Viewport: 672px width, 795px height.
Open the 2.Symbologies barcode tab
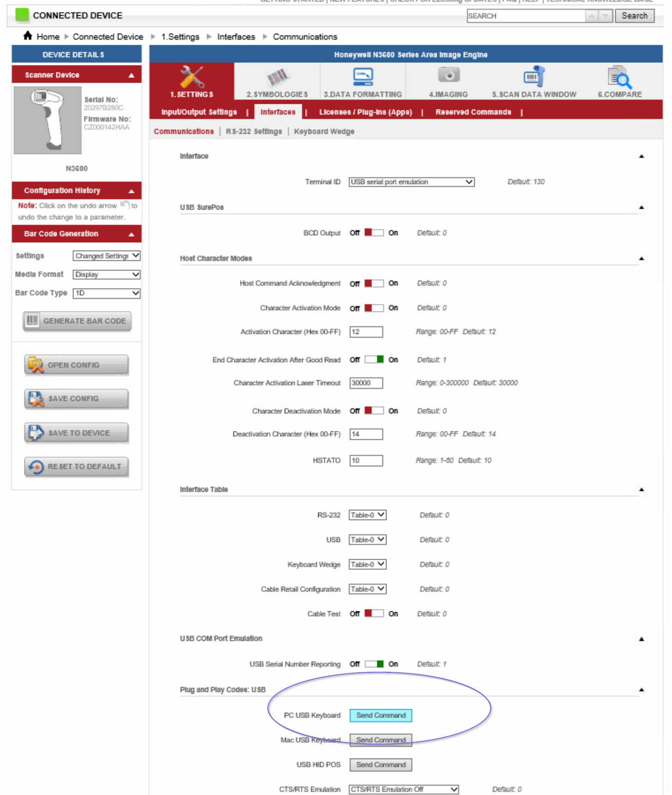(x=277, y=82)
